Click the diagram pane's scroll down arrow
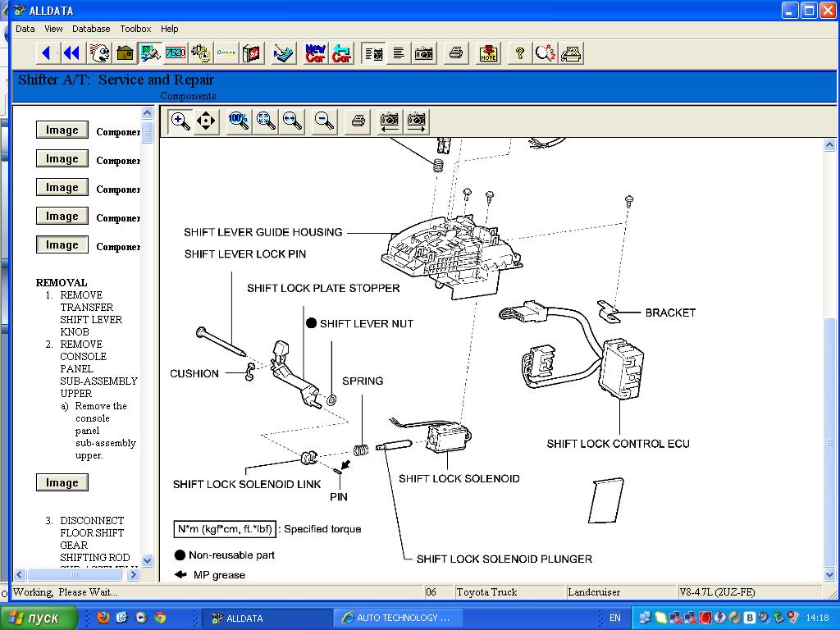 click(x=829, y=575)
